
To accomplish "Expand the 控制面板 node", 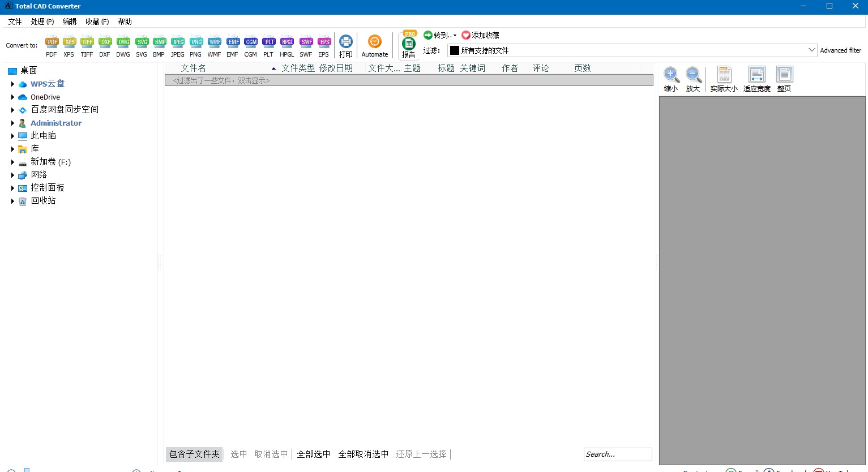I will click(12, 188).
